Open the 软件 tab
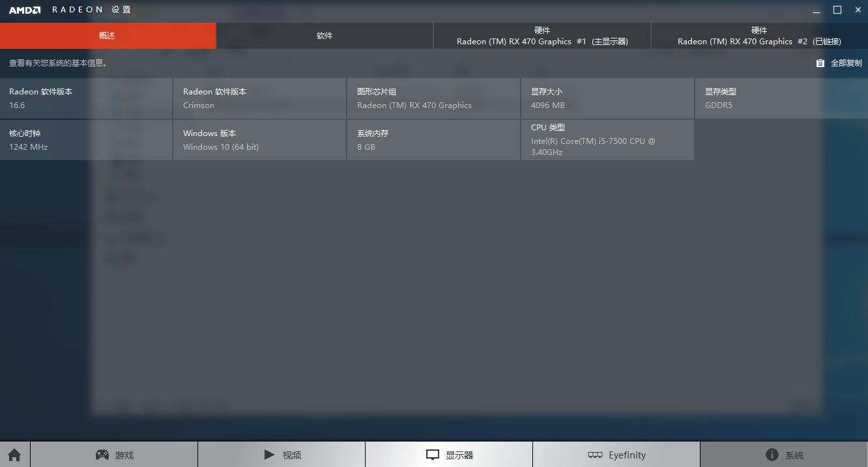This screenshot has height=467, width=868. pos(325,36)
